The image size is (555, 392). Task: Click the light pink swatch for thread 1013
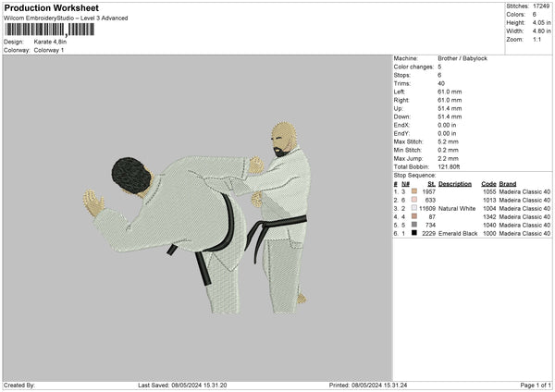coord(414,200)
